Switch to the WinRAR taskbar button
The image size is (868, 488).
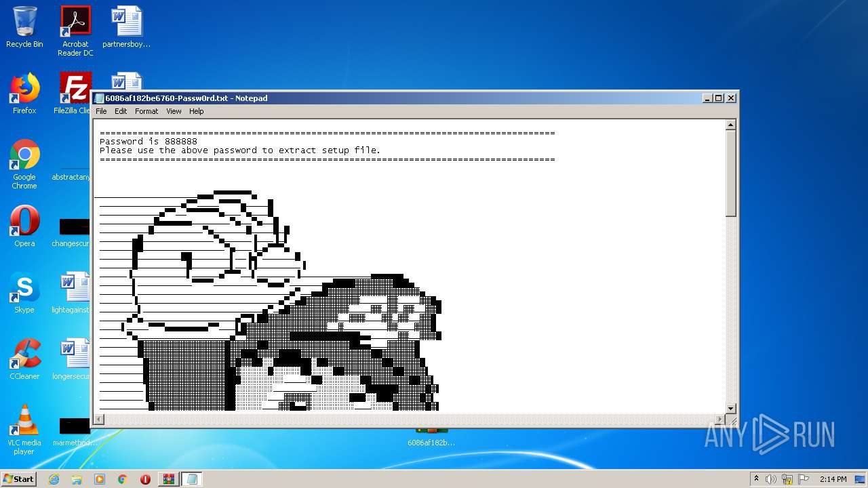tap(169, 479)
